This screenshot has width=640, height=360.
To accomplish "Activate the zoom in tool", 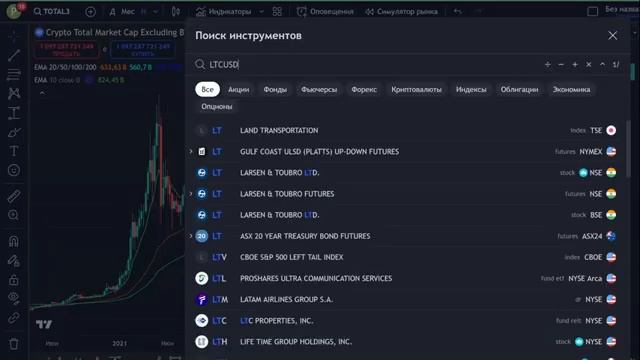I will point(14,215).
